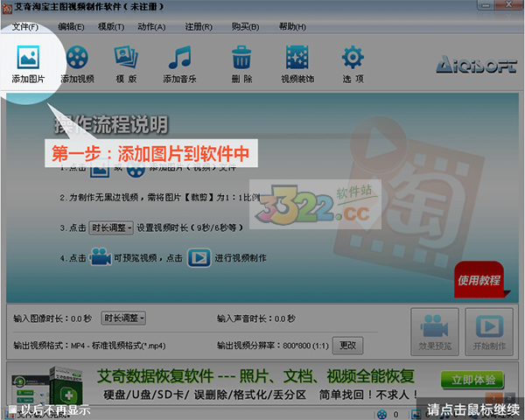Open the 动作(A) menu

coord(151,27)
